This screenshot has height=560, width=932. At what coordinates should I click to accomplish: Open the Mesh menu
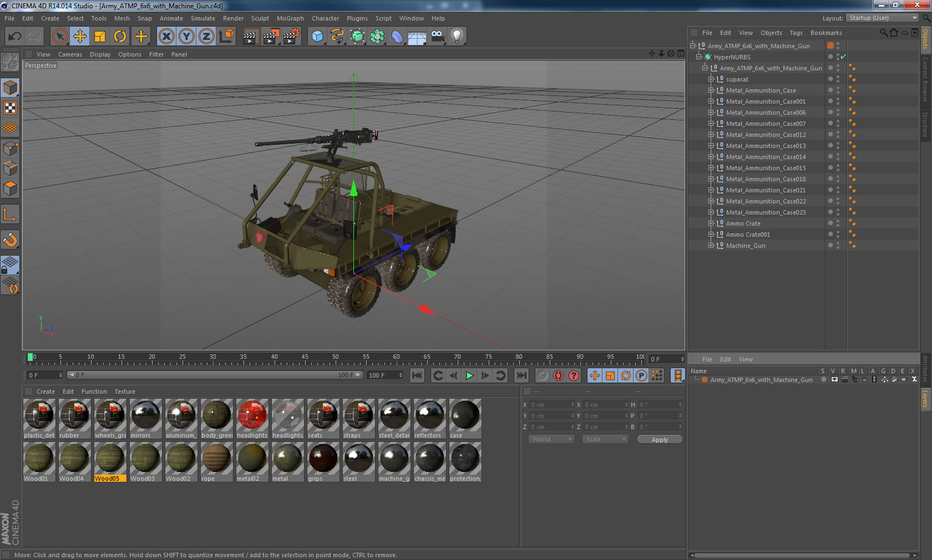[x=122, y=18]
